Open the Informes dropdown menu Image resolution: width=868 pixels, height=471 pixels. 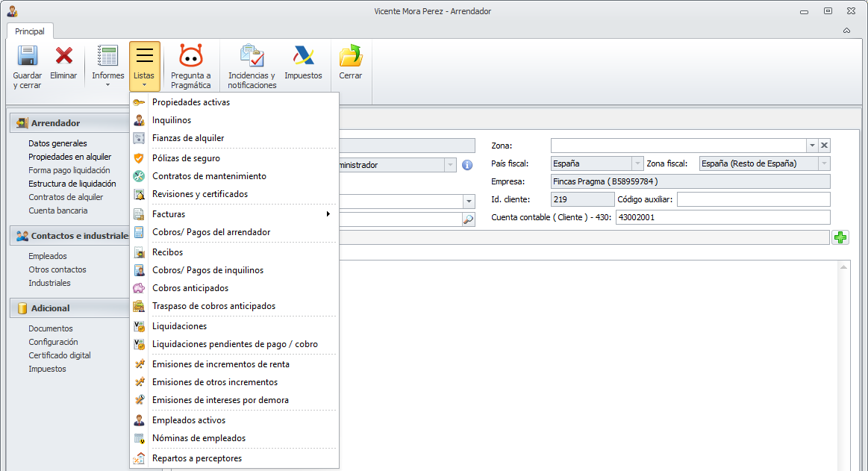coord(108,66)
